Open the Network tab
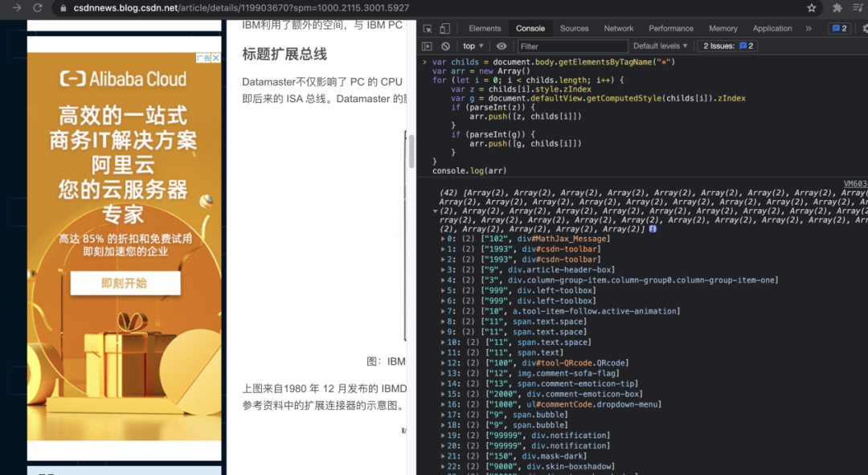Image resolution: width=868 pixels, height=475 pixels. click(x=618, y=28)
